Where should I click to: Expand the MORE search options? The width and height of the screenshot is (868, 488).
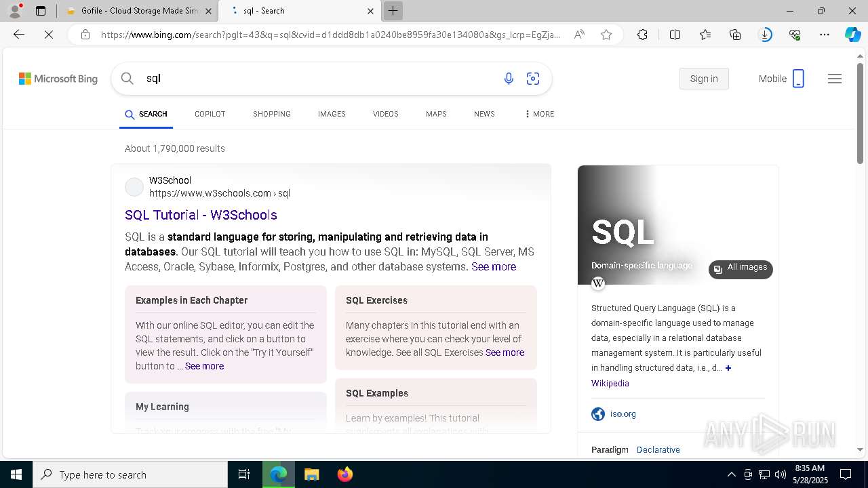click(x=539, y=114)
